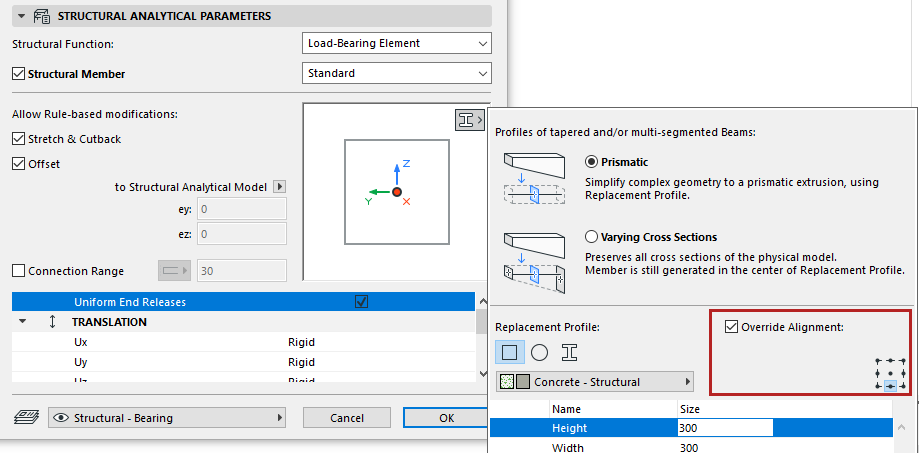Click the OK button
This screenshot has width=919, height=453.
click(x=446, y=418)
